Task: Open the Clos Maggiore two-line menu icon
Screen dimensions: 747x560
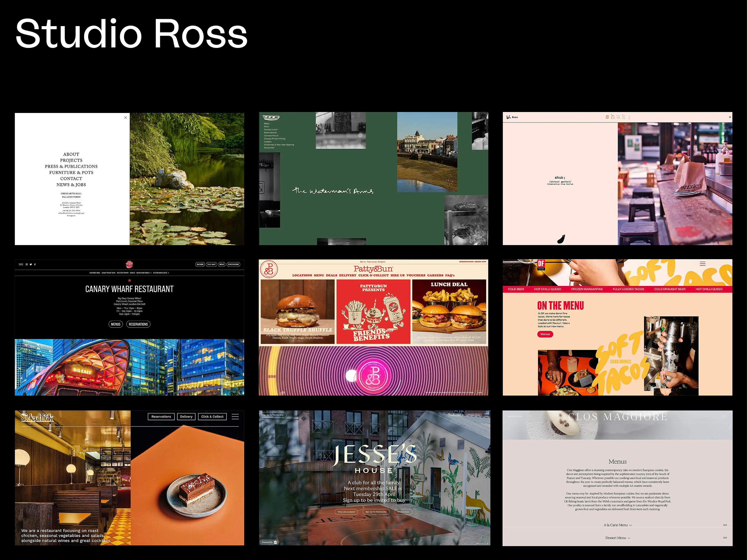Action: tap(724, 417)
